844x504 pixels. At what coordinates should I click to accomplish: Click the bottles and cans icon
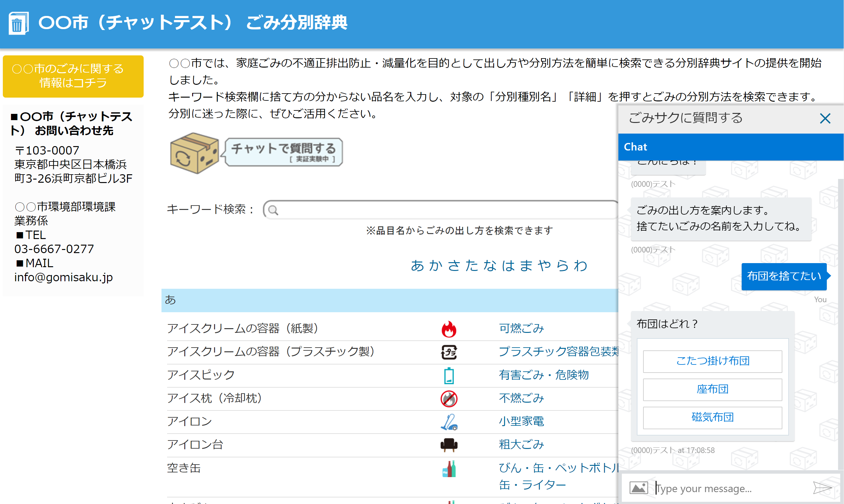[449, 469]
